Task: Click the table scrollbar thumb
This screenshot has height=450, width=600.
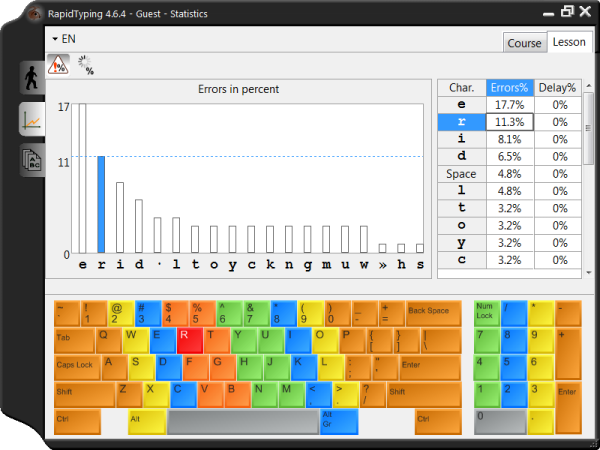Action: [x=588, y=129]
